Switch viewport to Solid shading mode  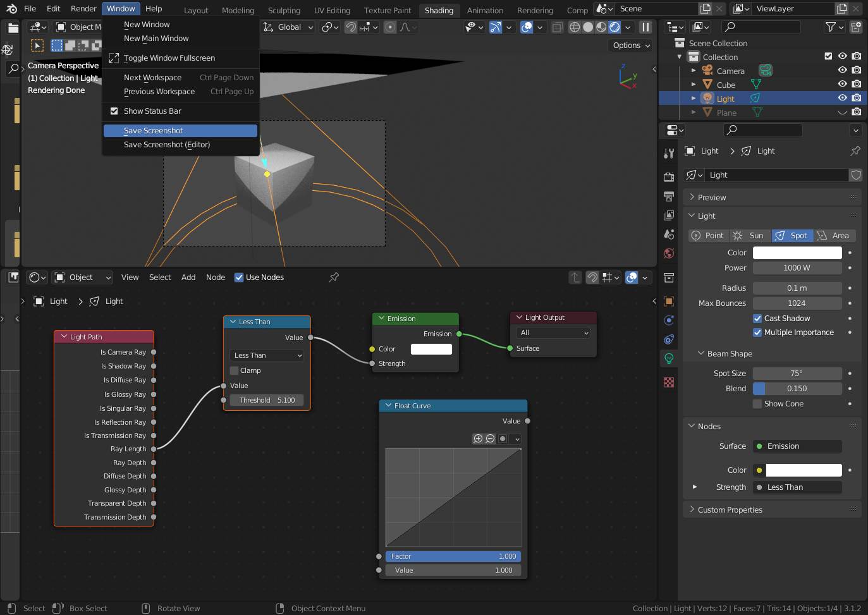pos(587,27)
